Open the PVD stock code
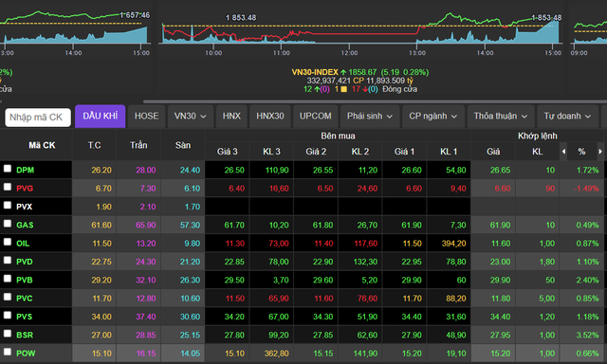Screen dimensions: 607x364 pos(25,262)
